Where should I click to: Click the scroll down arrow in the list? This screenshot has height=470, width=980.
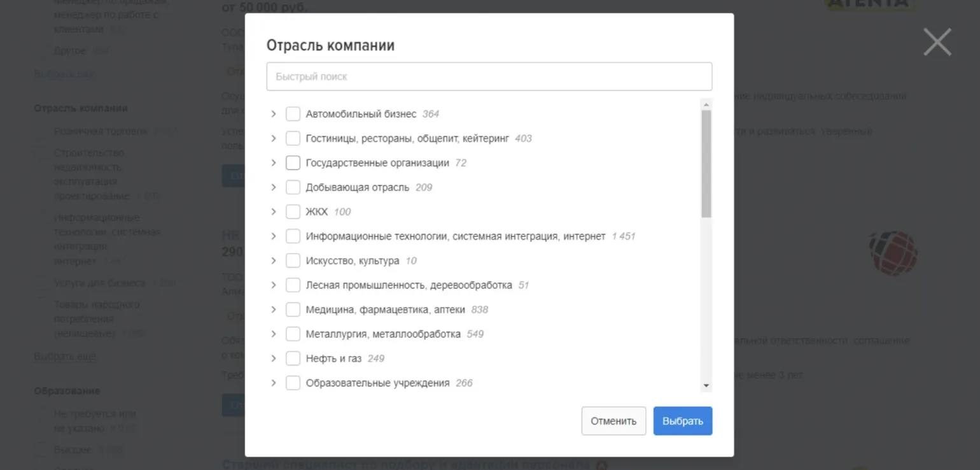point(706,386)
